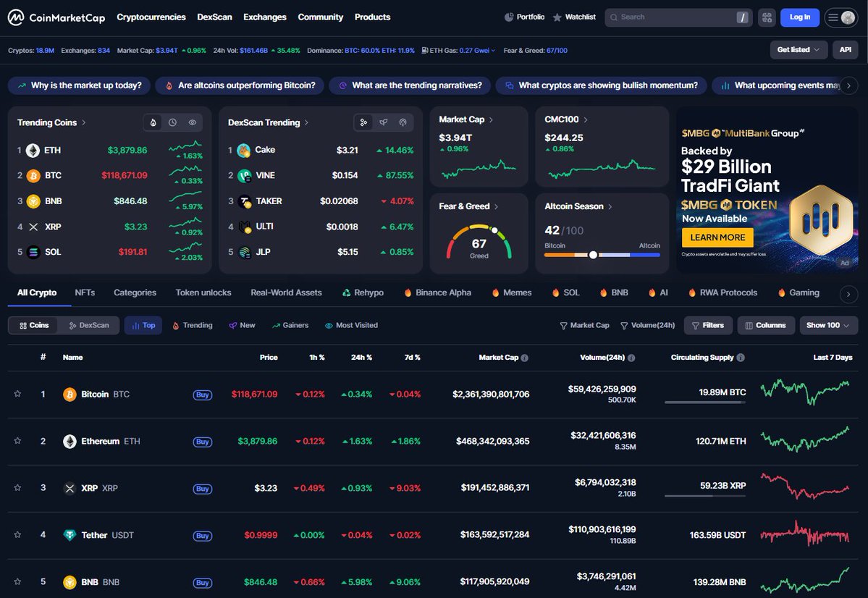Open the Columns button

tap(766, 325)
